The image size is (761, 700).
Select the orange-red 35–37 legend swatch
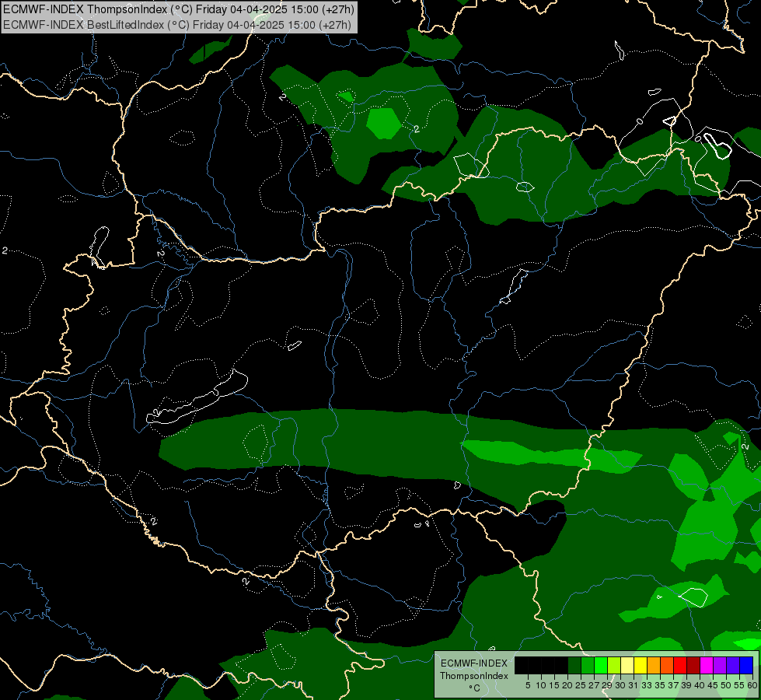(667, 665)
